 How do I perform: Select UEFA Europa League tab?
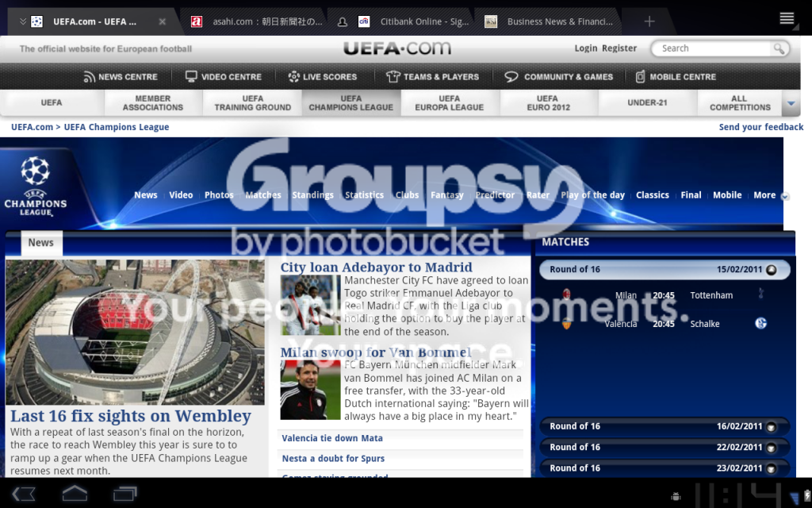450,102
